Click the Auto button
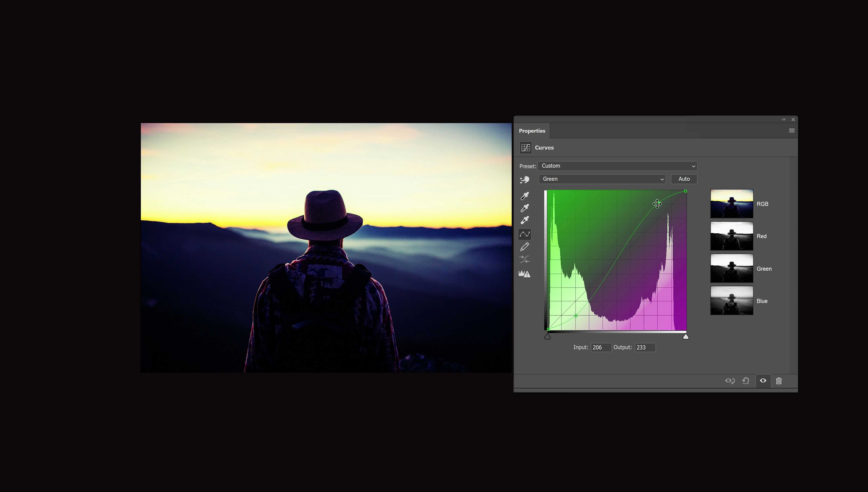 [684, 179]
